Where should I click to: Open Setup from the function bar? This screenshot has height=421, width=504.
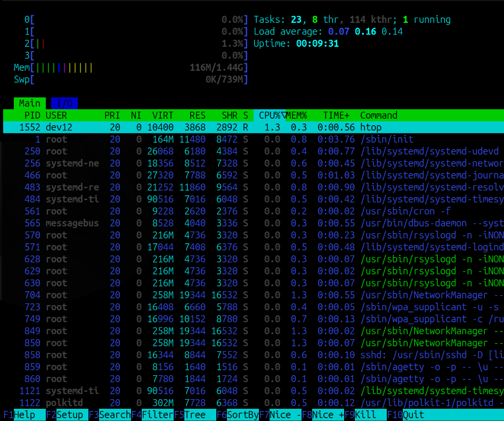tap(67, 415)
